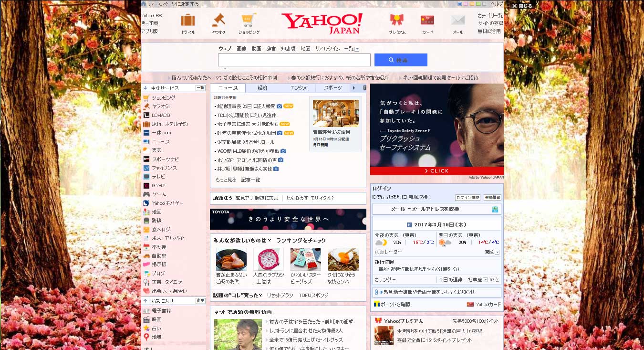Click the ゲーム controller icon in the sidebar
The image size is (644, 350).
(146, 194)
